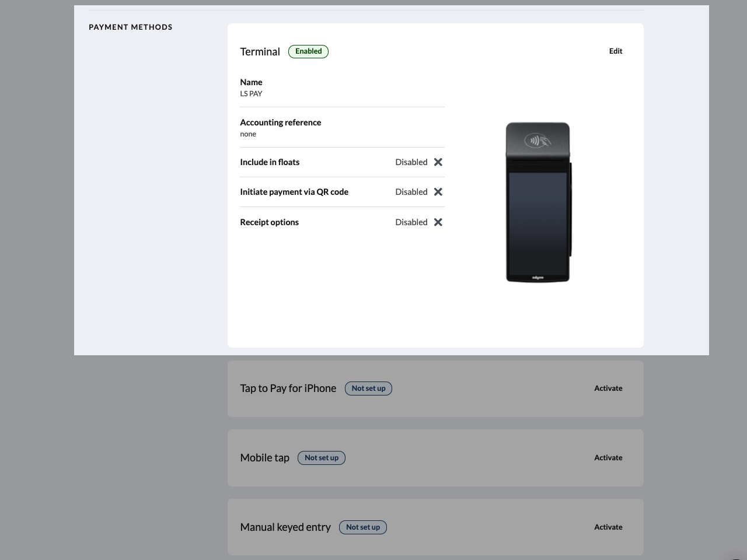Viewport: 747px width, 560px height.
Task: Click the Not set up badge for Tap to Pay for iPhone
Action: pyautogui.click(x=368, y=388)
